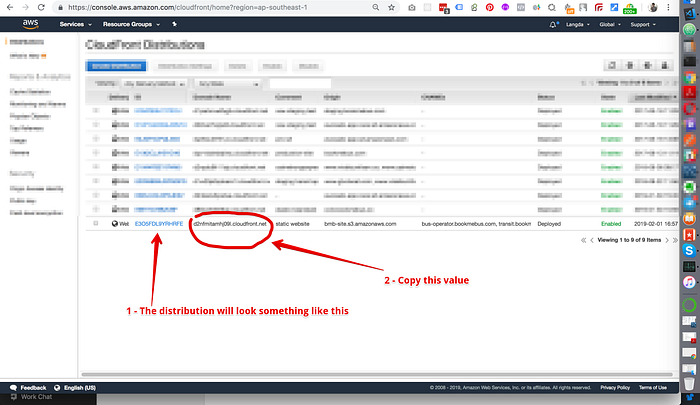Launch Skype from the dock
Viewport: 700px width, 405px height.
point(690,251)
